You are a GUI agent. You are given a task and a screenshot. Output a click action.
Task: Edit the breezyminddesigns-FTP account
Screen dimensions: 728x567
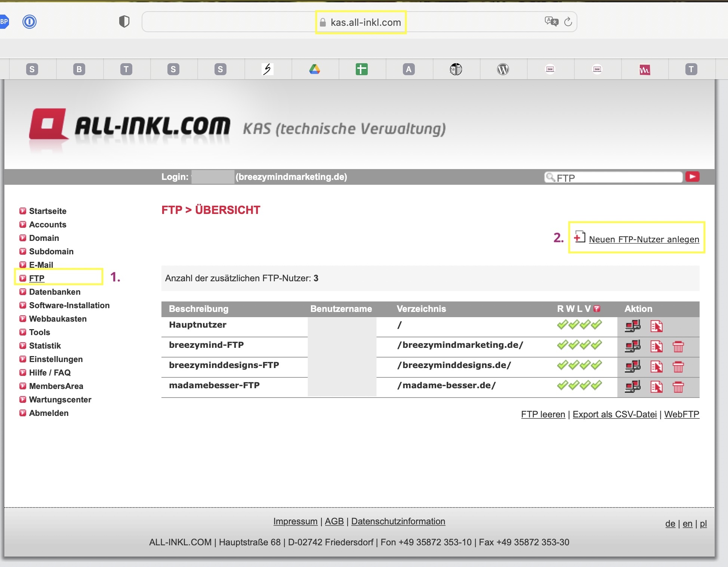[657, 367]
